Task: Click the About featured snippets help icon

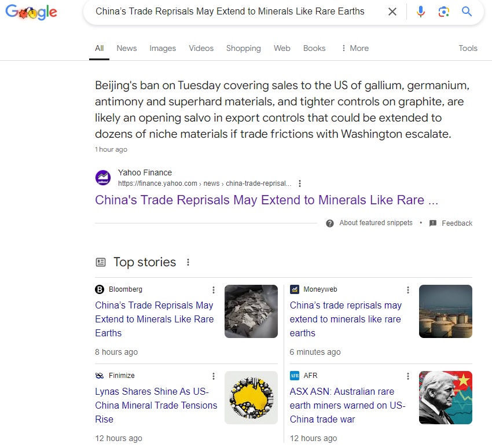Action: coord(330,223)
